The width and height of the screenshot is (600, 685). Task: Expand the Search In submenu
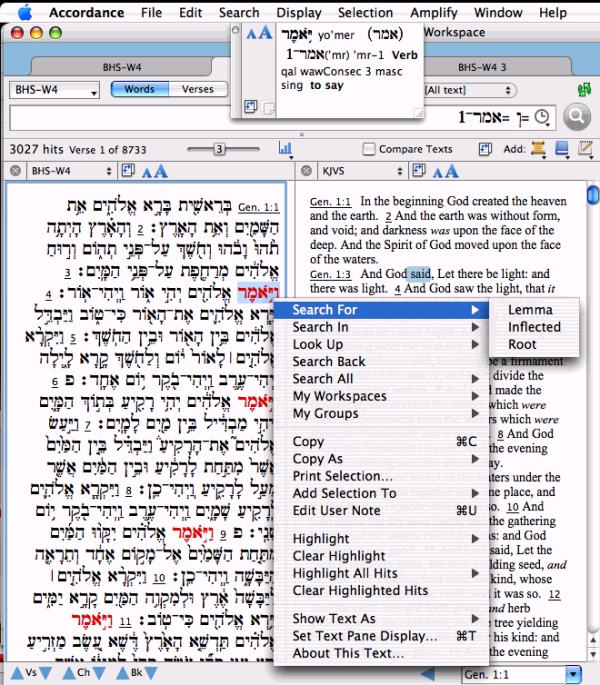coord(381,327)
